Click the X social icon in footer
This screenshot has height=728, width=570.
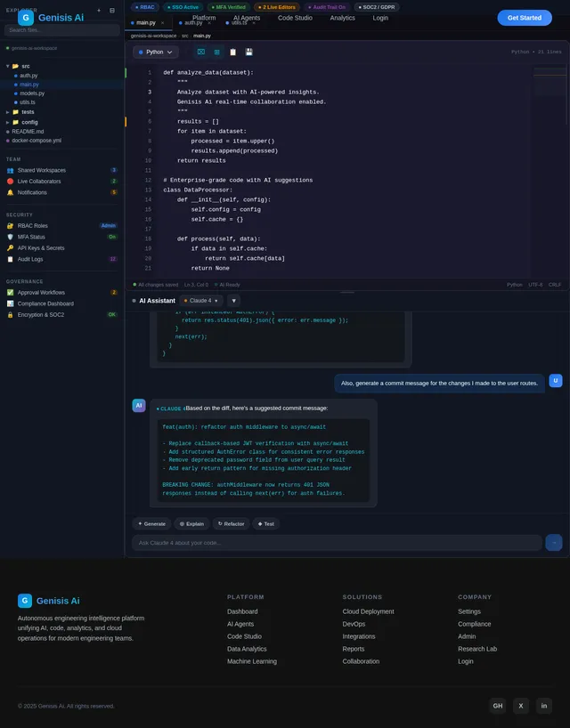[x=521, y=706]
